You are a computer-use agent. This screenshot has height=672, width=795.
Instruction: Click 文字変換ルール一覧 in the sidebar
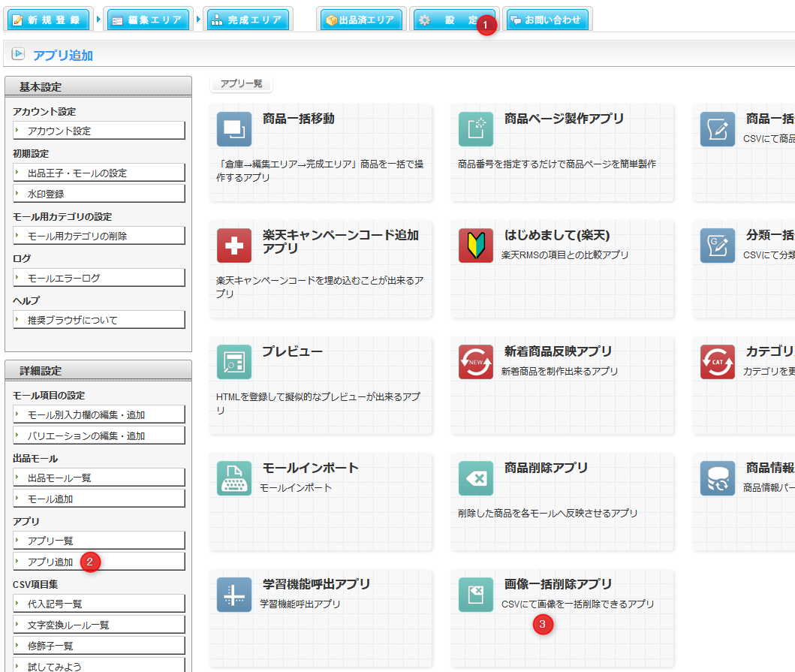click(x=99, y=625)
